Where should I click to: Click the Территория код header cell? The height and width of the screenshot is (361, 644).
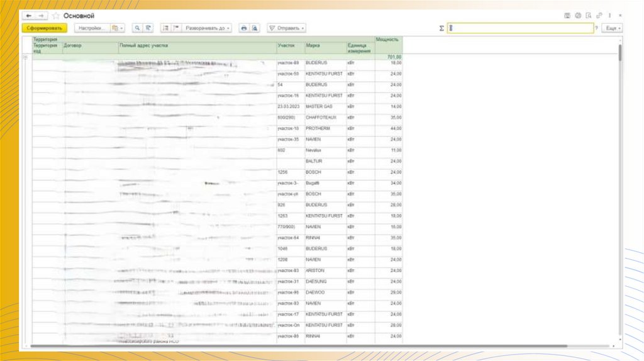47,48
